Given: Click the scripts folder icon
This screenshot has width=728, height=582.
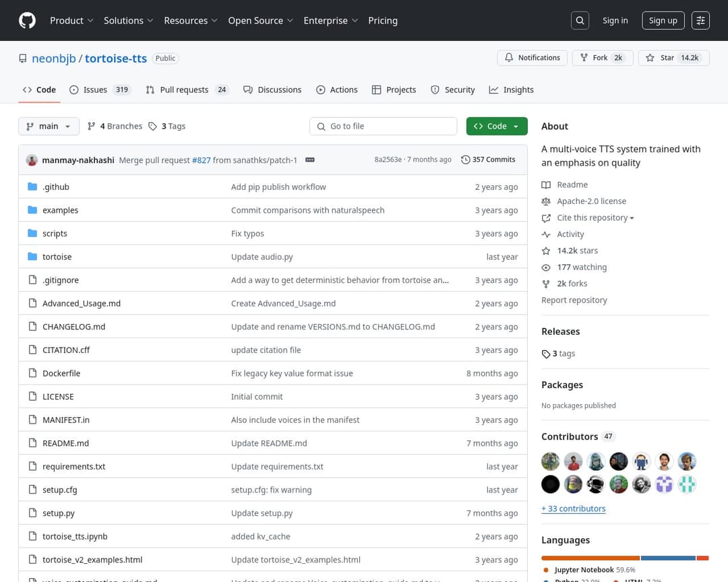Looking at the screenshot, I should (32, 233).
